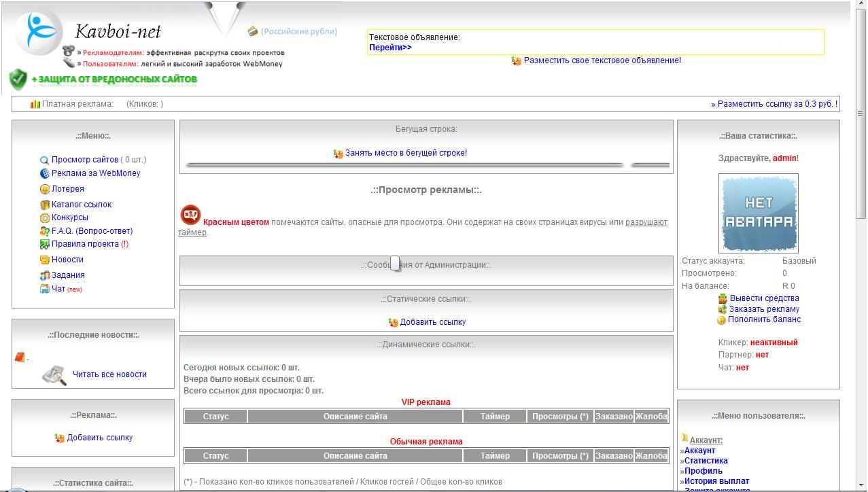The width and height of the screenshot is (868, 492).
Task: Click Пользователям text in header
Action: (111, 64)
